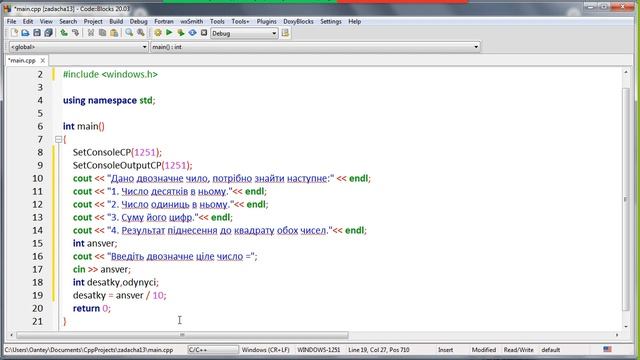640x360 pixels.
Task: Open the Plugins menu
Action: coord(267,21)
